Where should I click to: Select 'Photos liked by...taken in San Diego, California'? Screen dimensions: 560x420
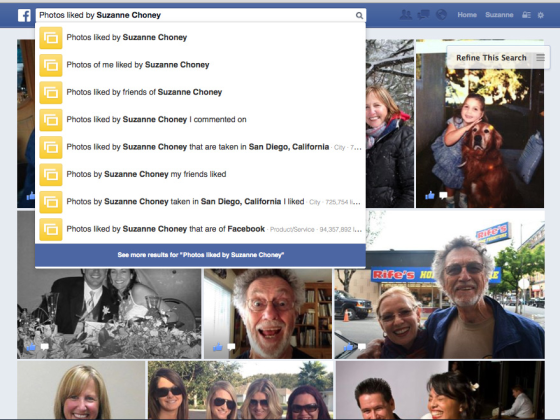coord(200,147)
